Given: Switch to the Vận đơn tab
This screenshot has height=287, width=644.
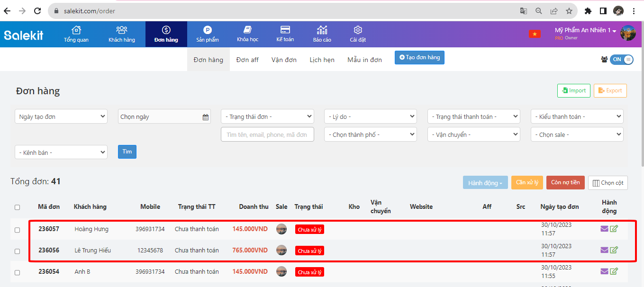Looking at the screenshot, I should pos(284,60).
